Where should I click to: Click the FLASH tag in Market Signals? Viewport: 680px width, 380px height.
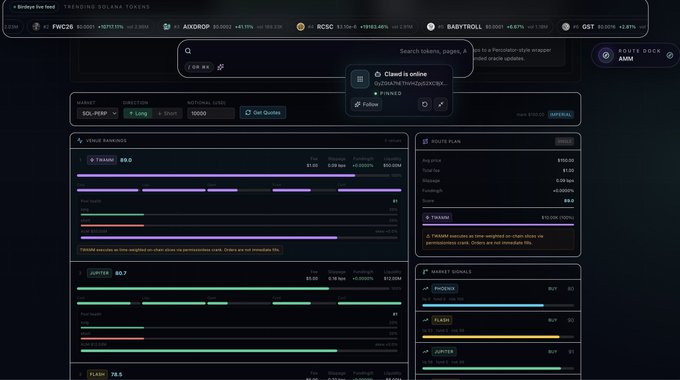(442, 320)
